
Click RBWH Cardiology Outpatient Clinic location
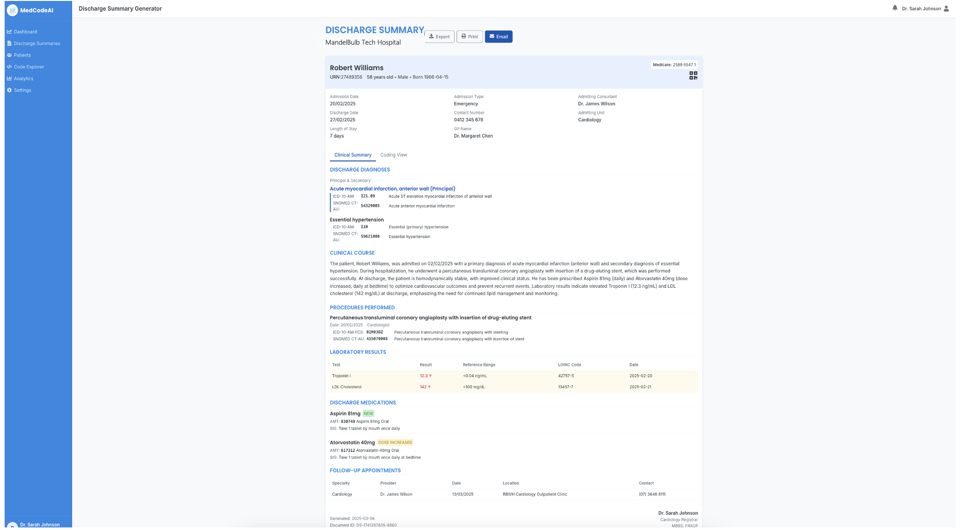(535, 494)
